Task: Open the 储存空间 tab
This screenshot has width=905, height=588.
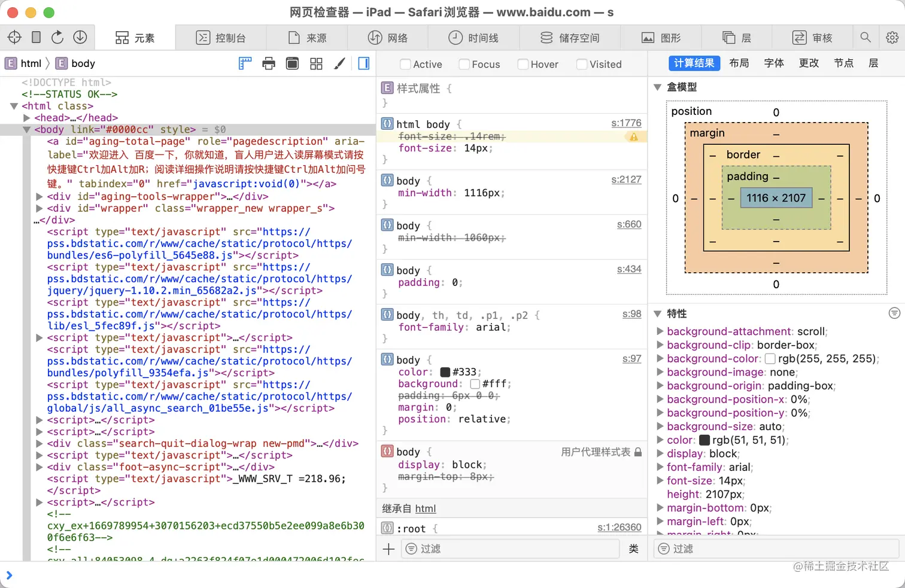Action: [x=570, y=38]
